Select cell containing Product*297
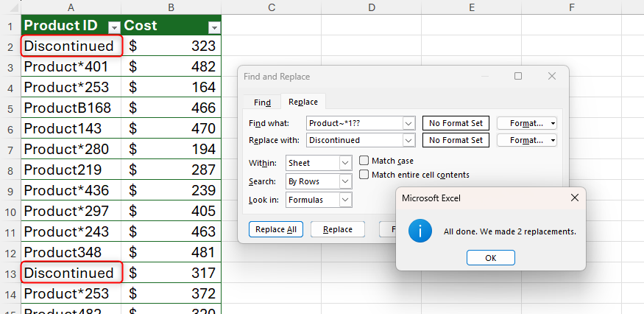644x314 pixels. (71, 211)
